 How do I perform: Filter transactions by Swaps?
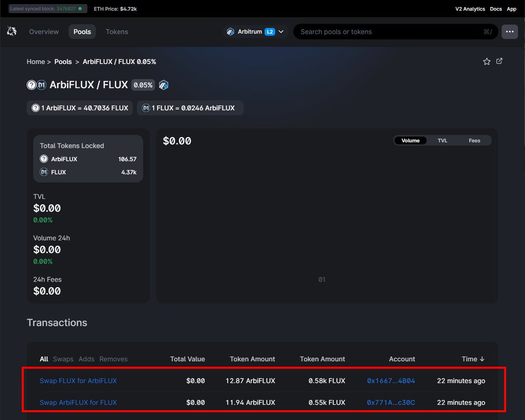click(x=63, y=359)
